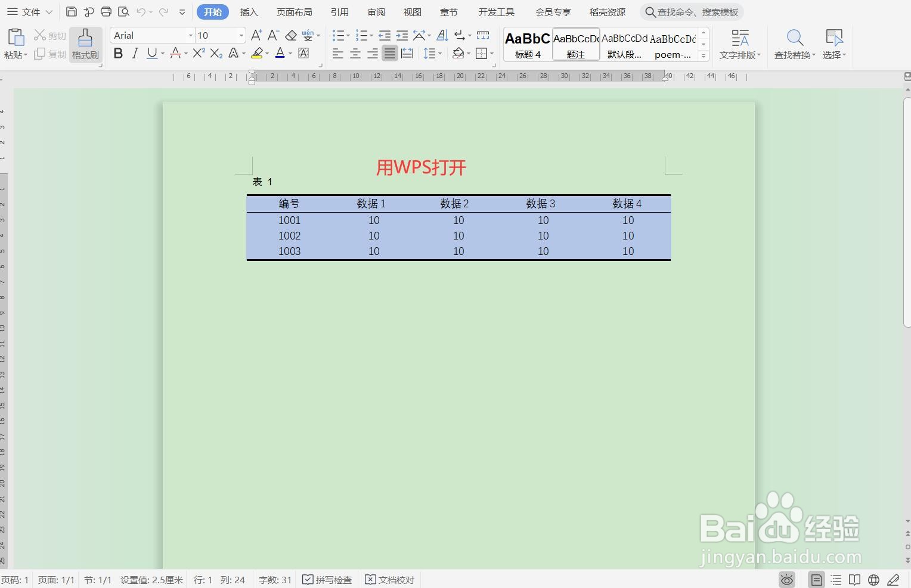Image resolution: width=911 pixels, height=588 pixels.
Task: Click the Print icon
Action: pos(106,12)
